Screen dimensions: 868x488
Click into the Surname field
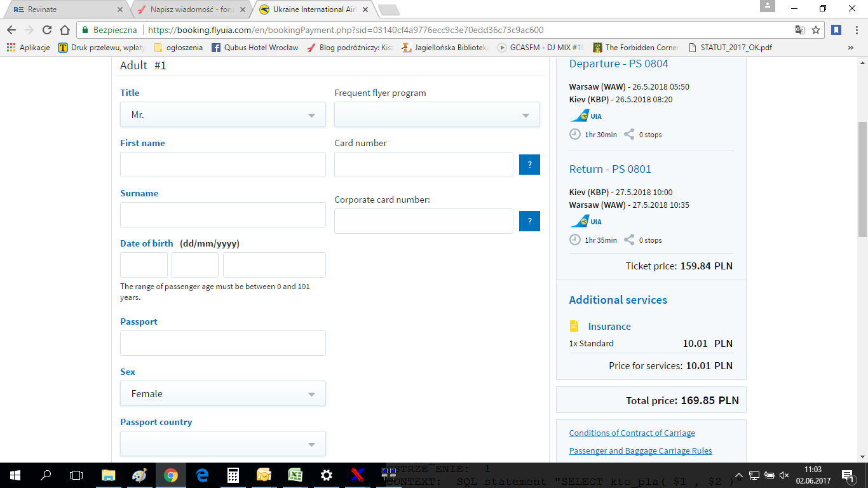223,215
